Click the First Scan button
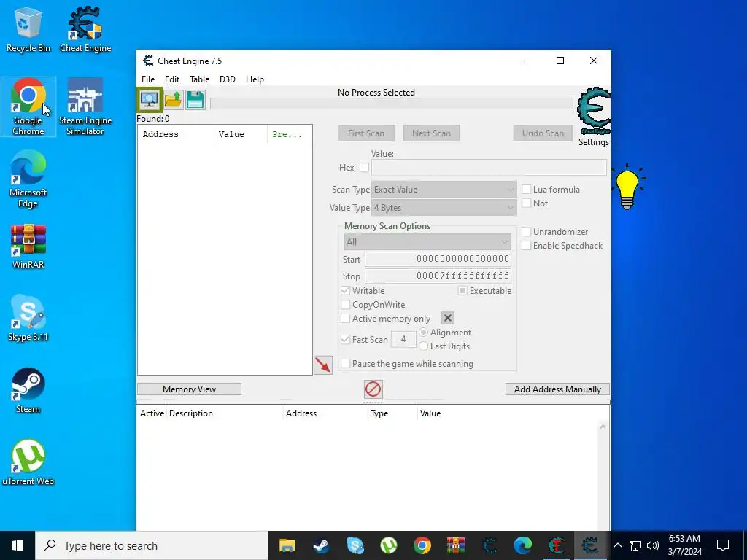 click(x=366, y=133)
